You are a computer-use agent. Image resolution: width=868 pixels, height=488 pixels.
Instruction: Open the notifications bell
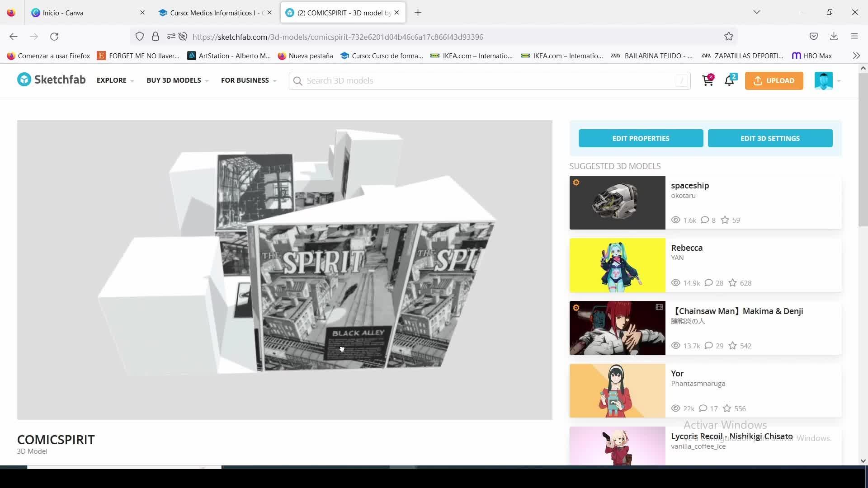pos(729,81)
